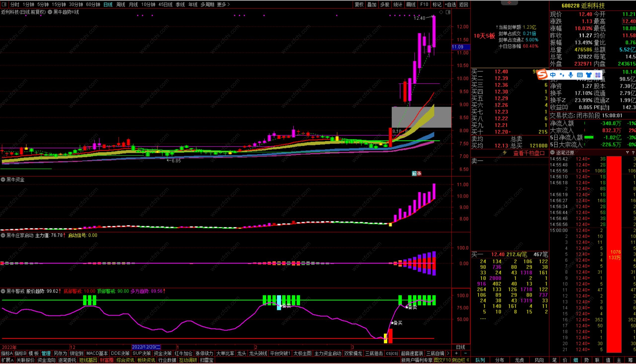Click the question mark help icon

pyautogui.click(x=633, y=153)
